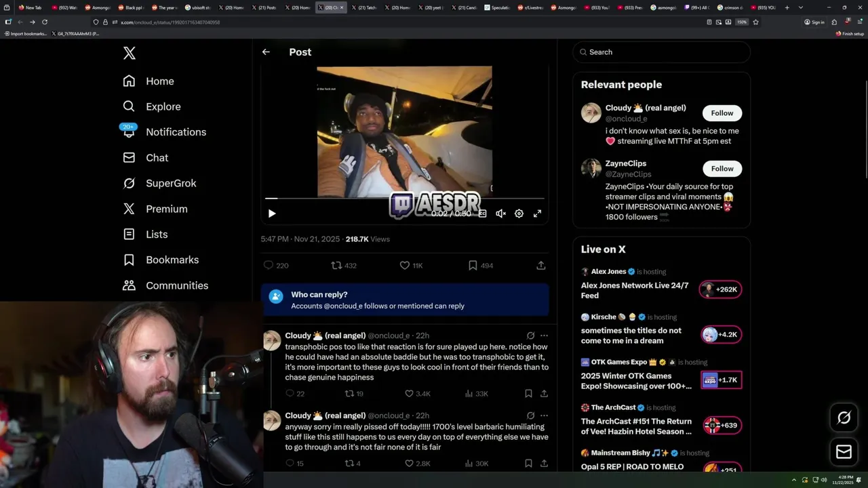Image resolution: width=868 pixels, height=488 pixels.
Task: Seek on the video progress bar
Action: click(405, 199)
